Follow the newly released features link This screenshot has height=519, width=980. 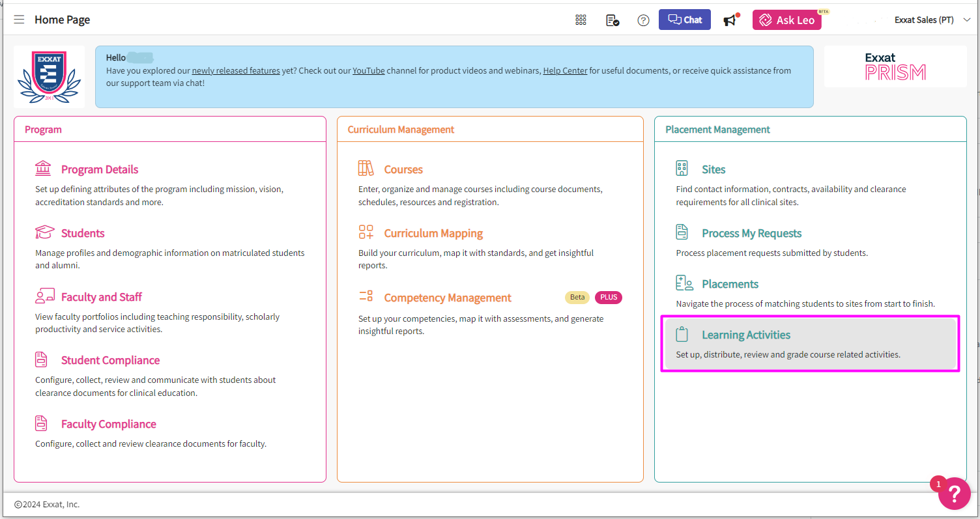click(x=236, y=70)
